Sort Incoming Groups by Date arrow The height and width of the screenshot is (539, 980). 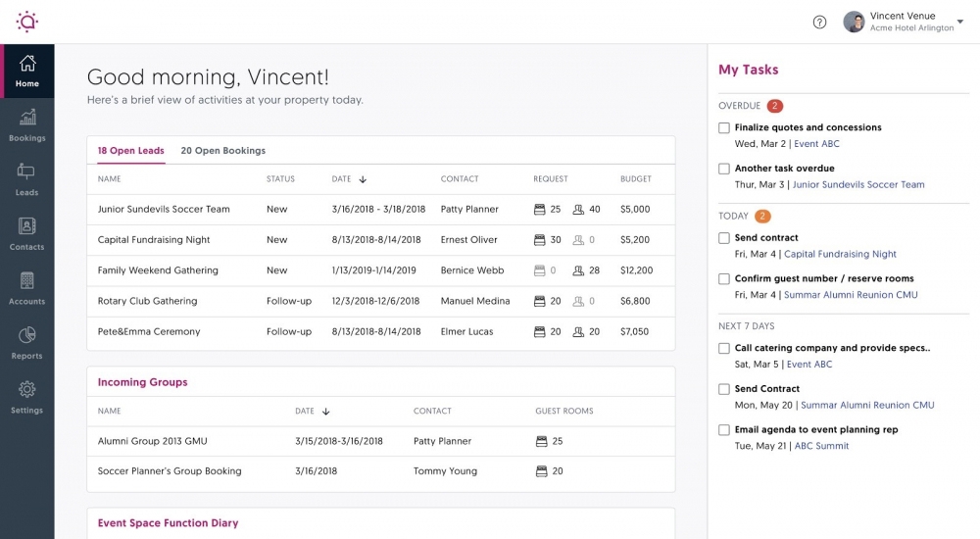tap(326, 412)
